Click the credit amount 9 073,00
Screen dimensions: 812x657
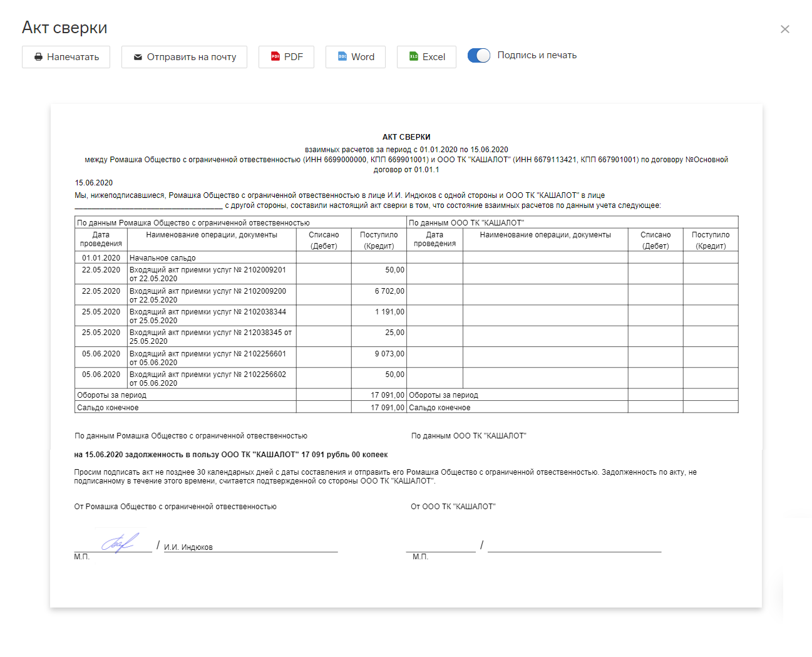[389, 354]
